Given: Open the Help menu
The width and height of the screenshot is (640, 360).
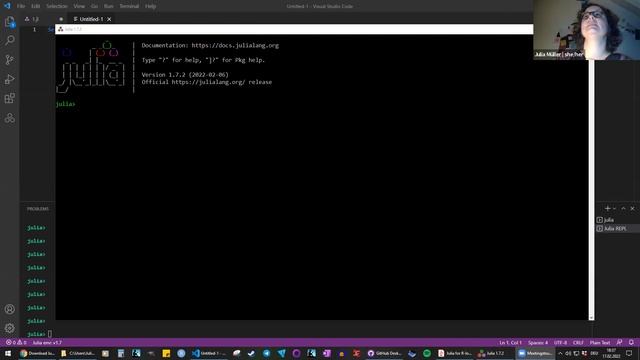Looking at the screenshot, I should (x=150, y=6).
